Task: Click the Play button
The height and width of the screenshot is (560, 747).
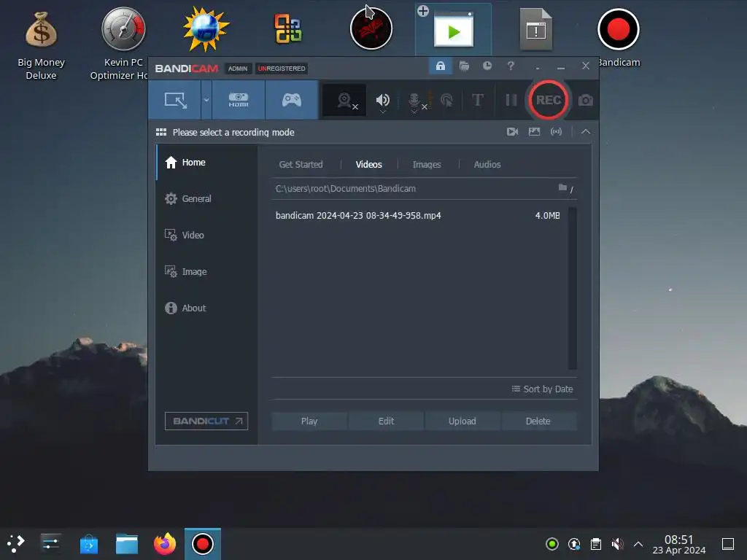Action: (309, 421)
